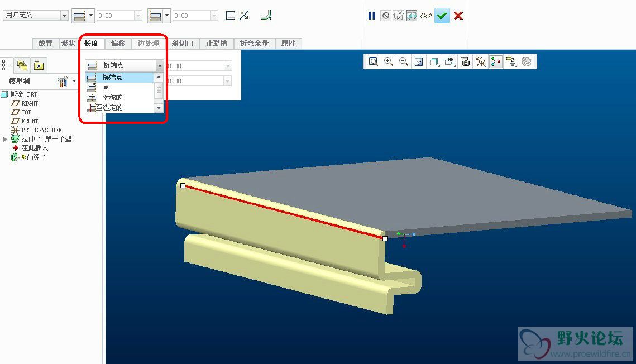Screen dimensions: 636x364
Task: Open the saved orientations AB menu
Action: pos(450,61)
